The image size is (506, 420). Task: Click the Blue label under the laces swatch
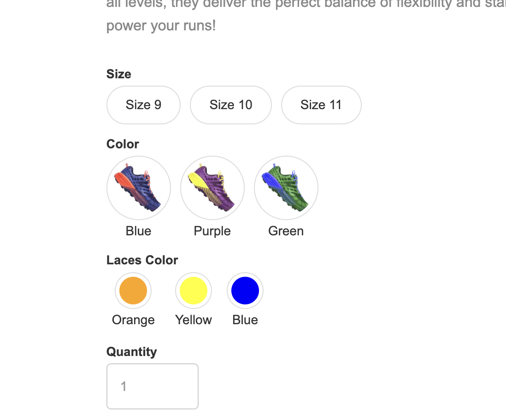click(245, 320)
